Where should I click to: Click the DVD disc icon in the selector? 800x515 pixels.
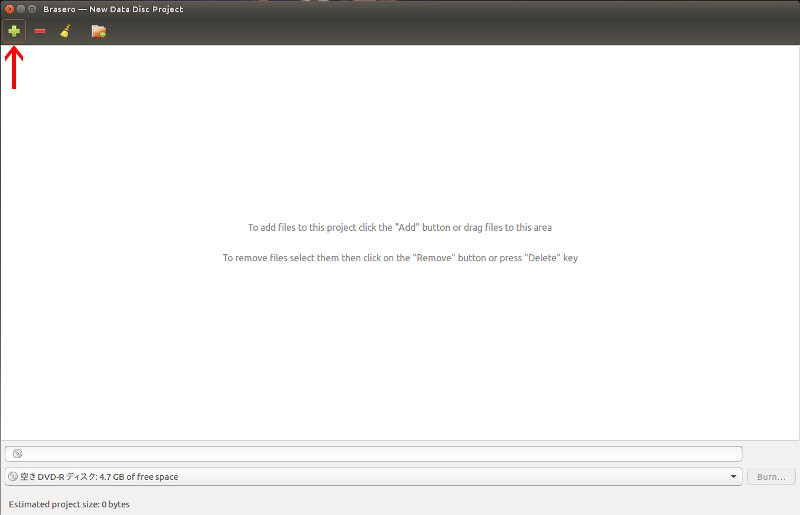point(13,476)
